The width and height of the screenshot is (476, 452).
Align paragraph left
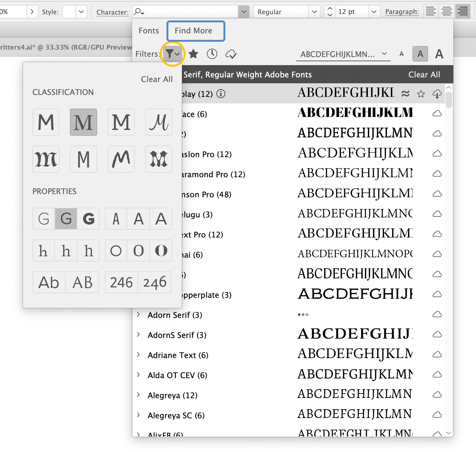point(431,11)
